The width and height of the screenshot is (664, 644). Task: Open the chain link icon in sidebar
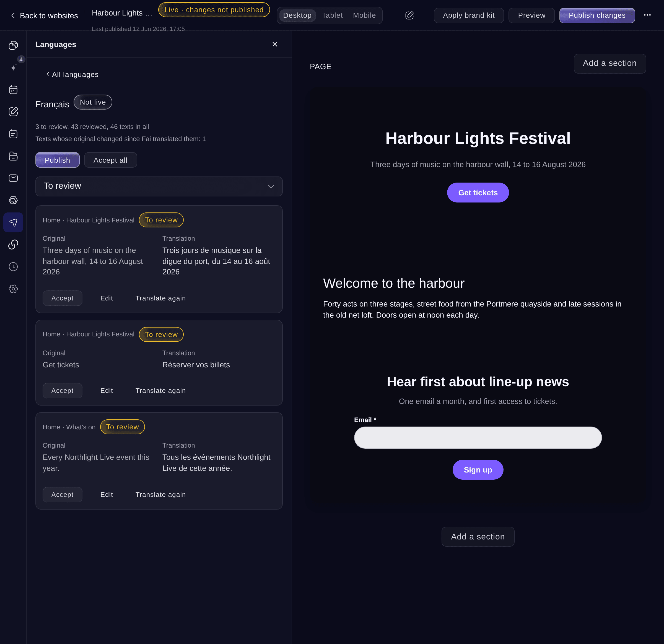pos(13,245)
